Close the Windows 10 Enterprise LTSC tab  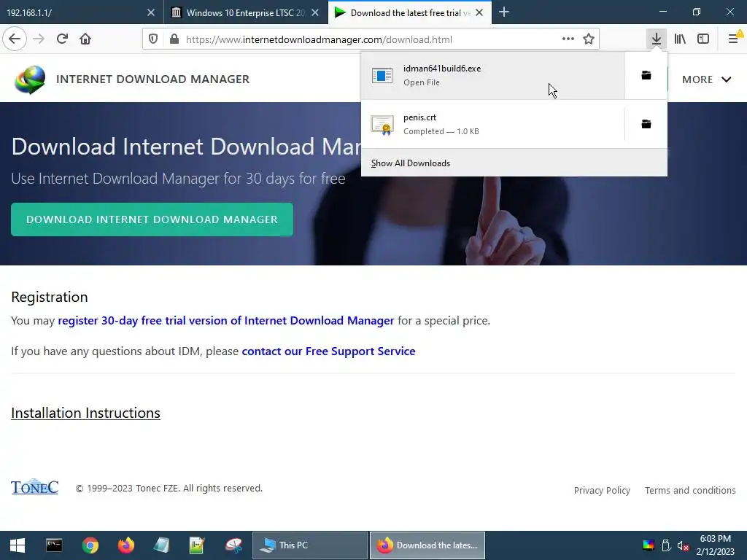pyautogui.click(x=315, y=13)
